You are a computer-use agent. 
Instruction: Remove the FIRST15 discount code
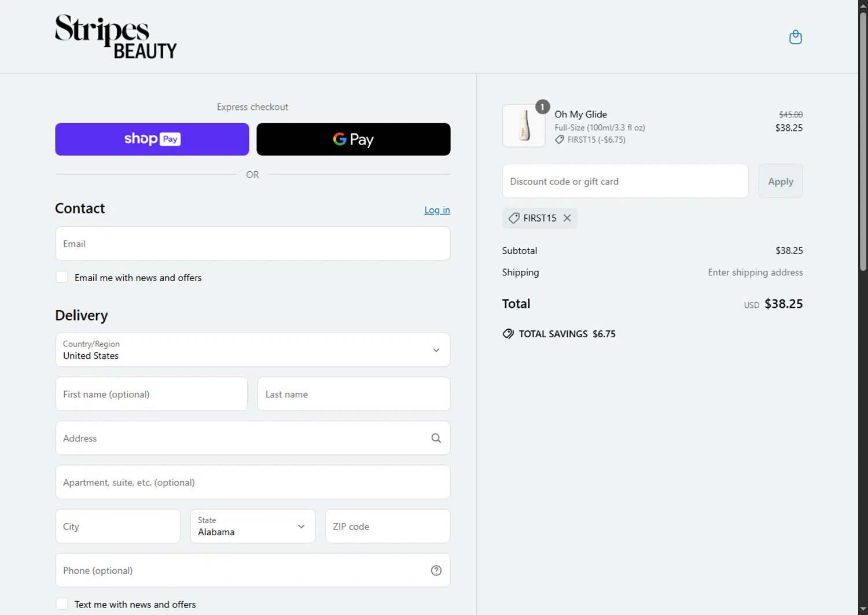[567, 218]
